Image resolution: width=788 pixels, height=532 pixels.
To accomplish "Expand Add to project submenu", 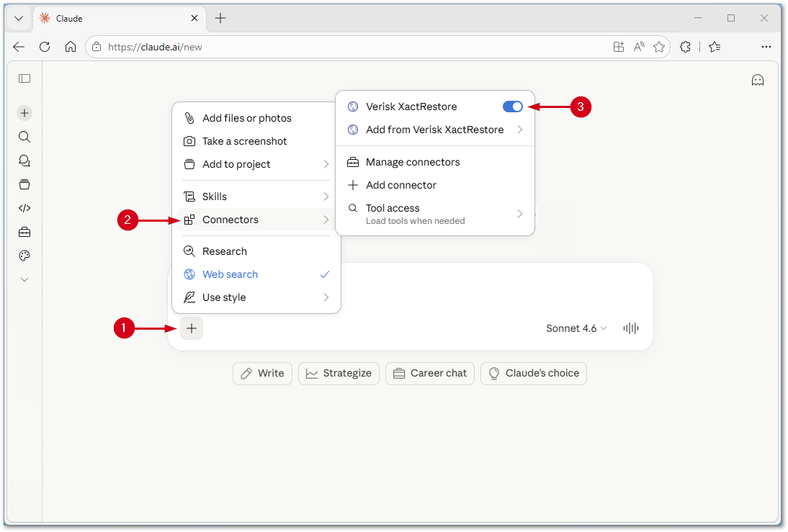I will coord(256,164).
